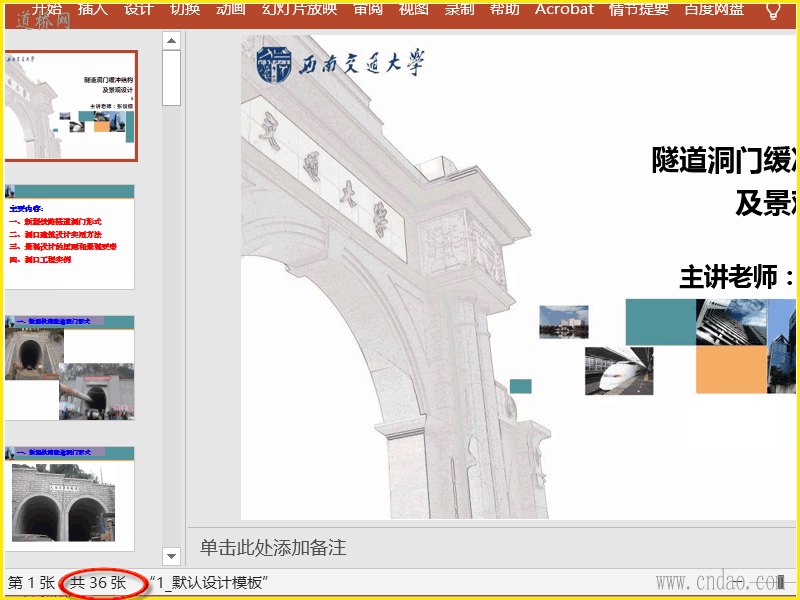Select slide 1 title thumbnail
This screenshot has height=600, width=800.
tap(71, 106)
